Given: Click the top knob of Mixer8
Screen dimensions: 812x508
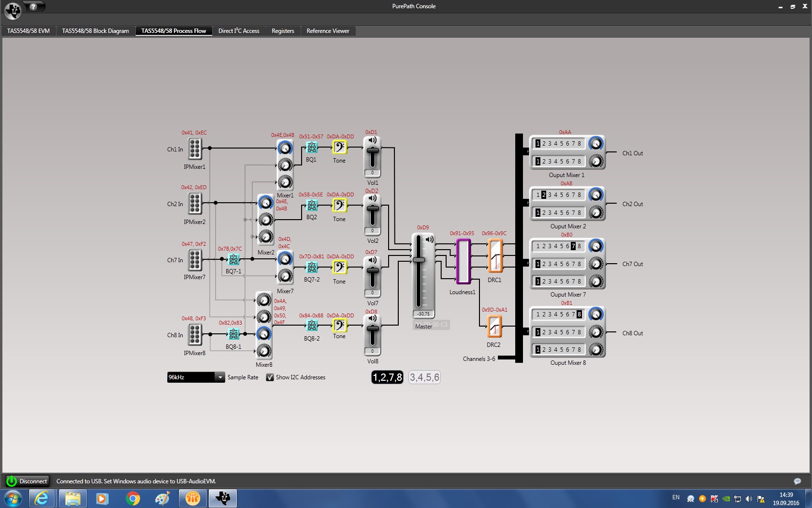Looking at the screenshot, I should point(264,300).
